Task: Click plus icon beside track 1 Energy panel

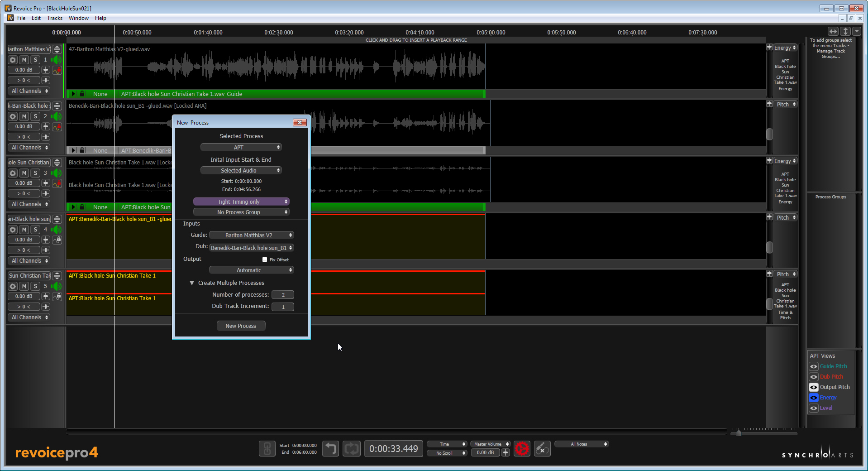Action: coord(769,48)
